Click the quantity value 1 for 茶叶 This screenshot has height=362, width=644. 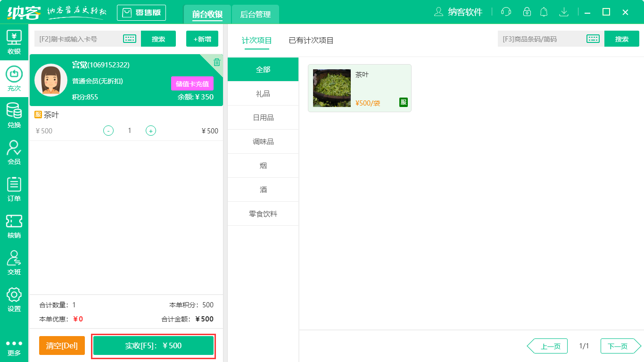pos(130,131)
